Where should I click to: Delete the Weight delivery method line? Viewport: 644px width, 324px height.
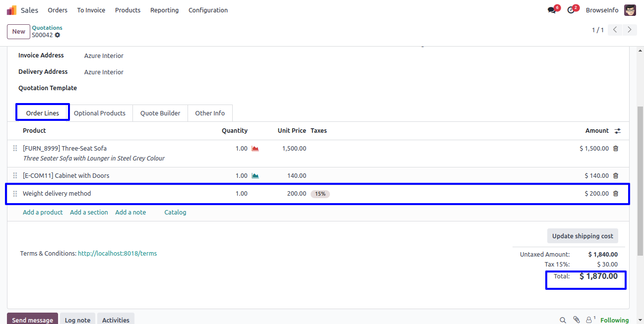click(x=616, y=194)
